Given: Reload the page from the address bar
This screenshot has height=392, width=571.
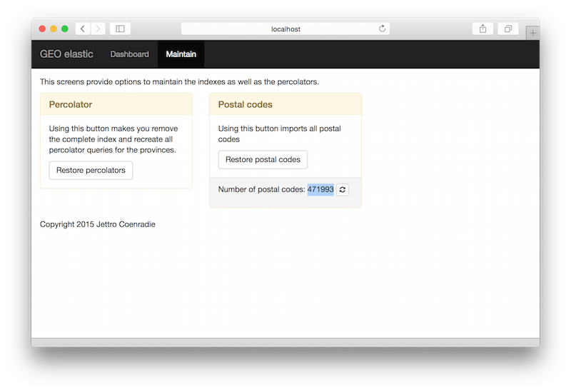Looking at the screenshot, I should (x=382, y=29).
